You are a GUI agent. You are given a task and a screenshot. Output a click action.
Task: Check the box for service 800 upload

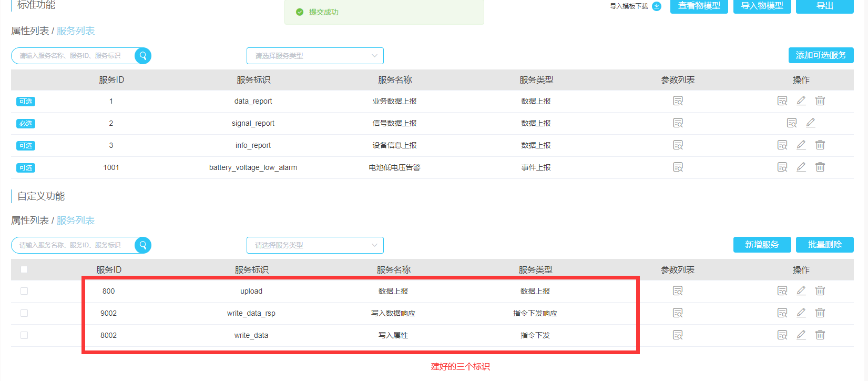24,291
